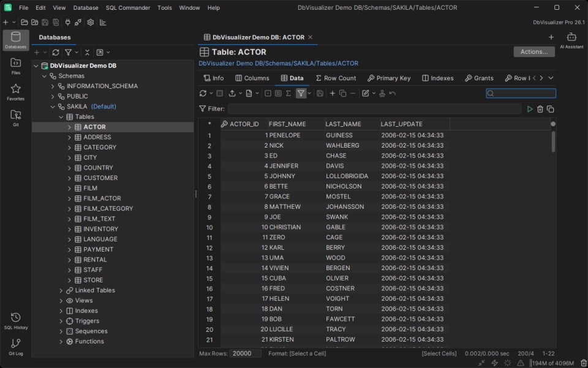Open the Tools menu
Image resolution: width=588 pixels, height=368 pixels.
tap(164, 7)
